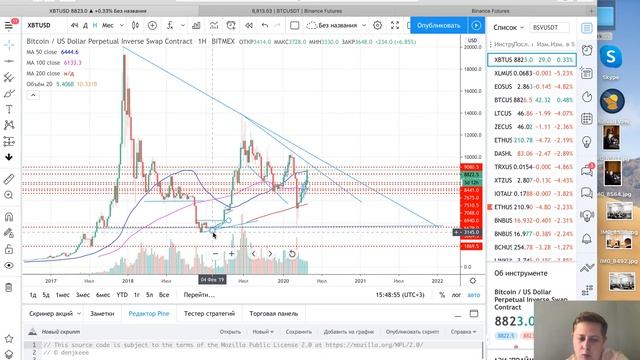Select the YTD date range

pos(122,295)
